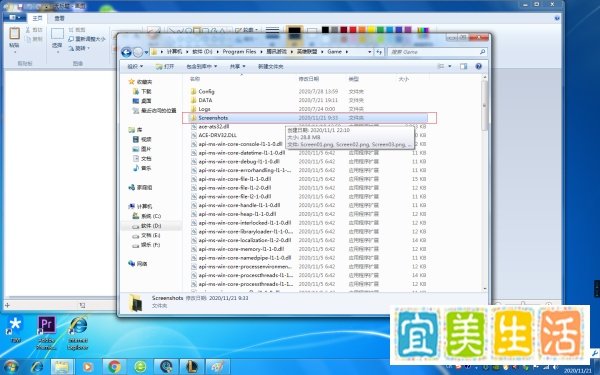Image resolution: width=600 pixels, height=375 pixels.
Task: Select the DATA folder row
Action: (x=308, y=100)
